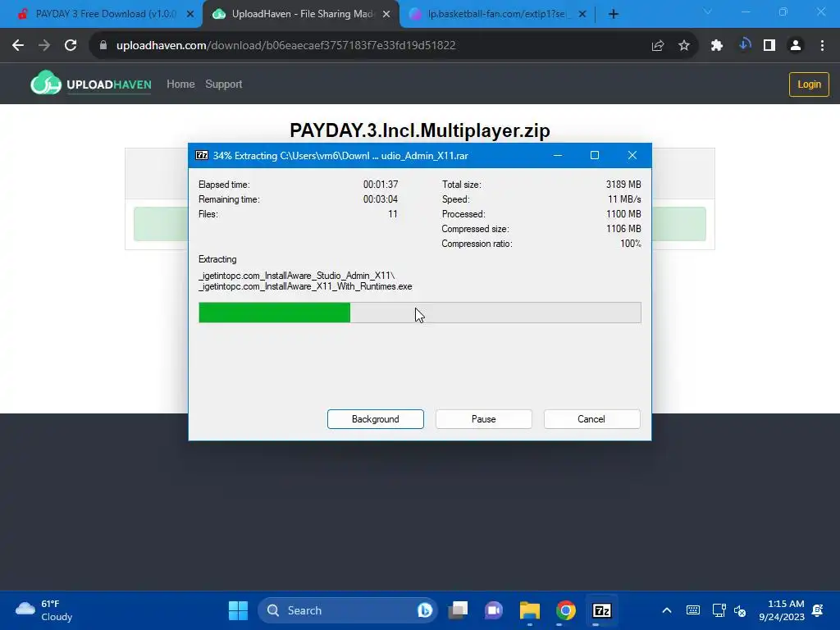Click the PAYDAY.3.Incl.Multiplayer.zip heading
840x630 pixels.
coord(420,130)
